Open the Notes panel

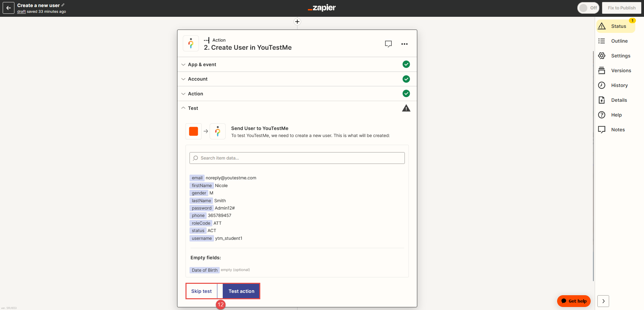(616, 130)
